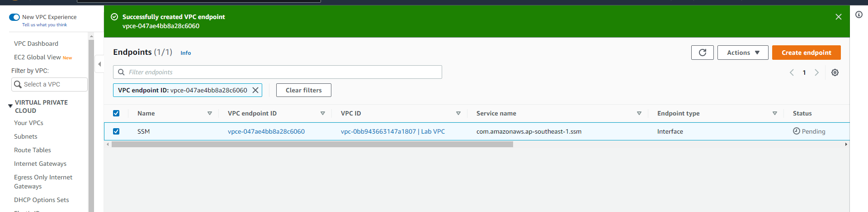
Task: Open the Actions dropdown menu
Action: (742, 53)
